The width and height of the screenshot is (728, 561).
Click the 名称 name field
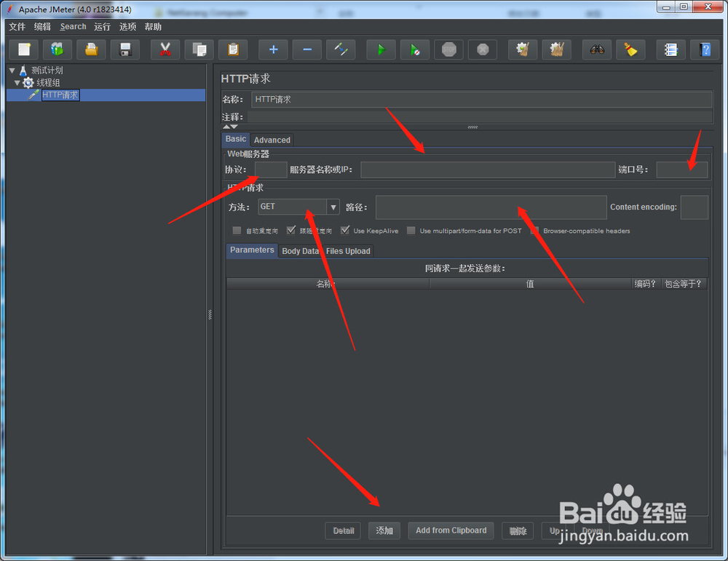pos(482,99)
